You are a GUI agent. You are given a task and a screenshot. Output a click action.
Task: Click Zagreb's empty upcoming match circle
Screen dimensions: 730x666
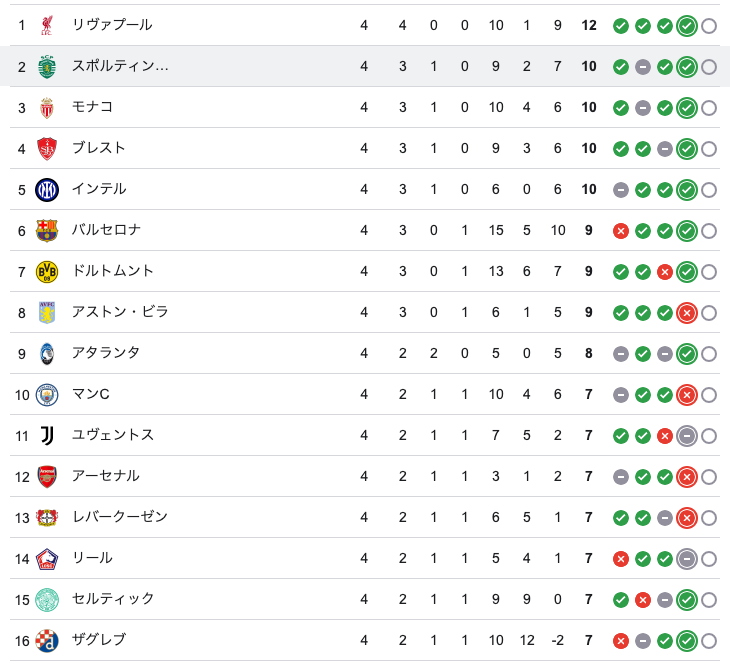(x=709, y=641)
